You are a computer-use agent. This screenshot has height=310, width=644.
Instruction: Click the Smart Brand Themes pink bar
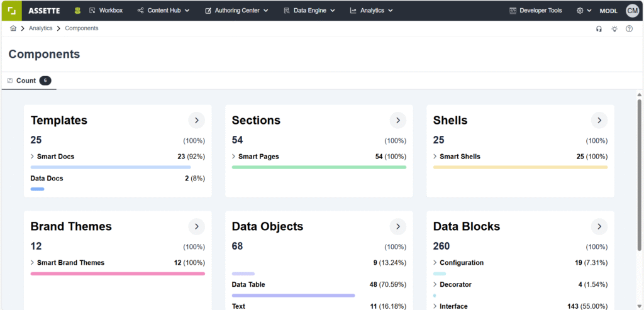pos(118,274)
